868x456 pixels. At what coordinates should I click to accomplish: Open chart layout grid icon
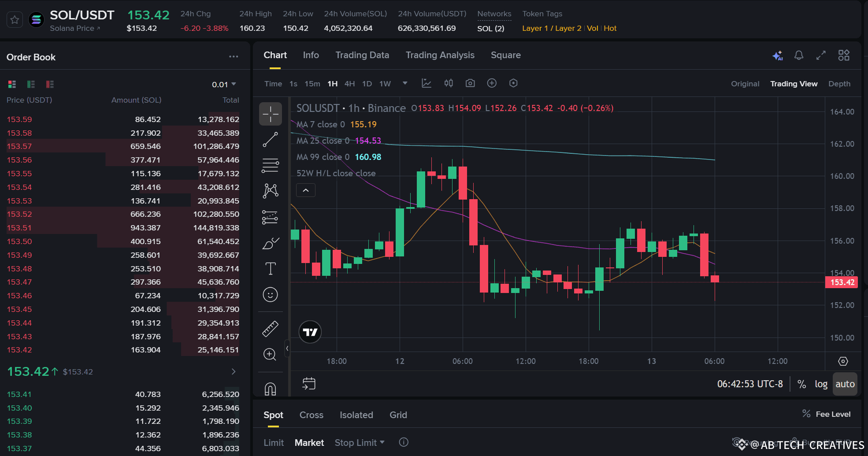844,56
